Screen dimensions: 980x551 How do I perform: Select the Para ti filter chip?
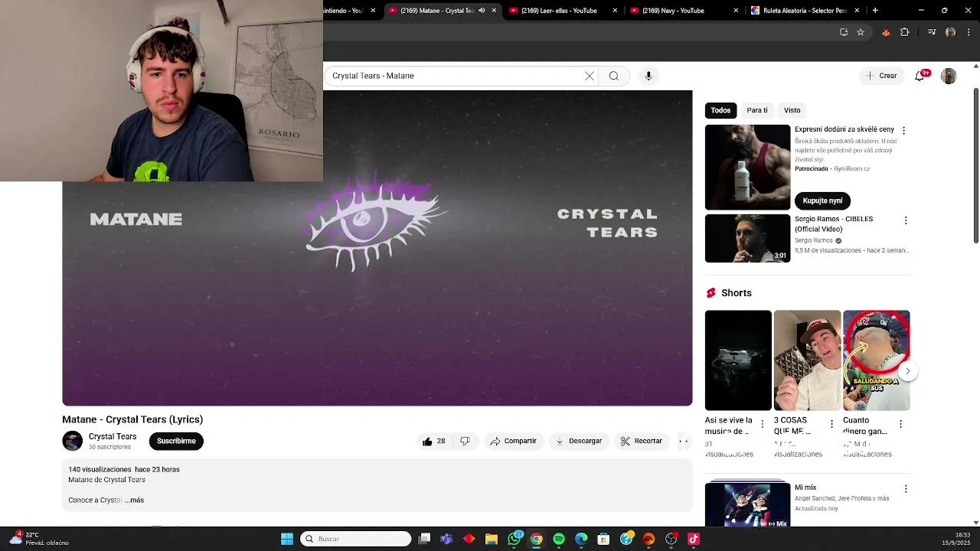coord(757,110)
